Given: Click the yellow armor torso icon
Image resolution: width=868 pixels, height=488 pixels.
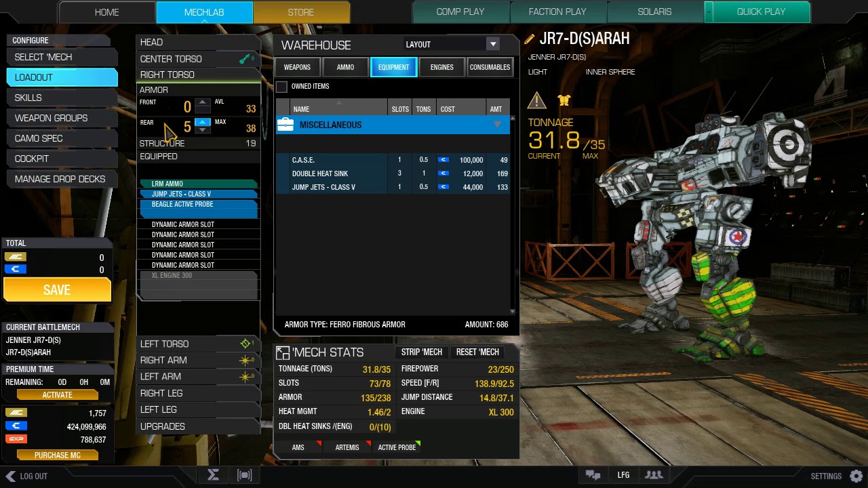Looking at the screenshot, I should click(x=564, y=100).
